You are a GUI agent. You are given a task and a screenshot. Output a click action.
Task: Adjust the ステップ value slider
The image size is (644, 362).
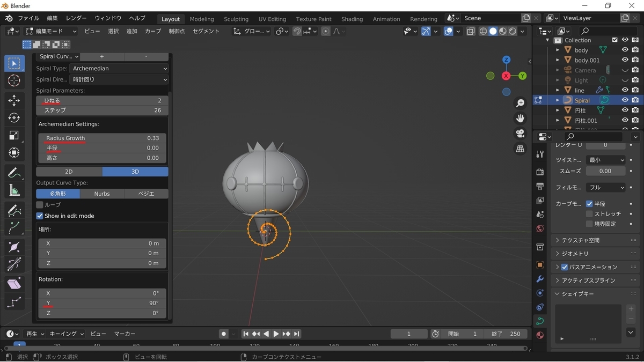102,110
